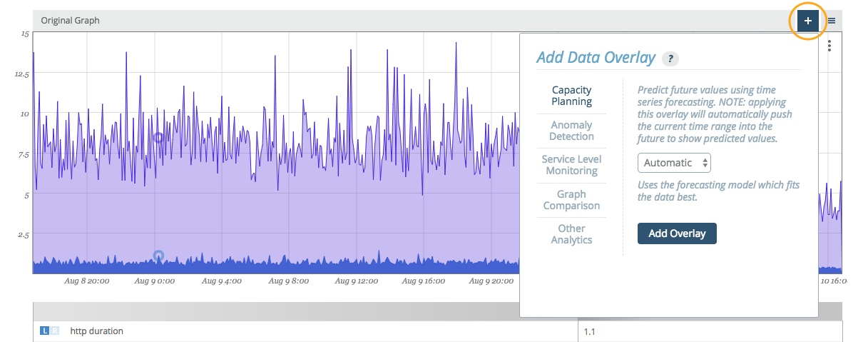Click the Add Data Overlay heading
The image size is (868, 342).
point(596,58)
